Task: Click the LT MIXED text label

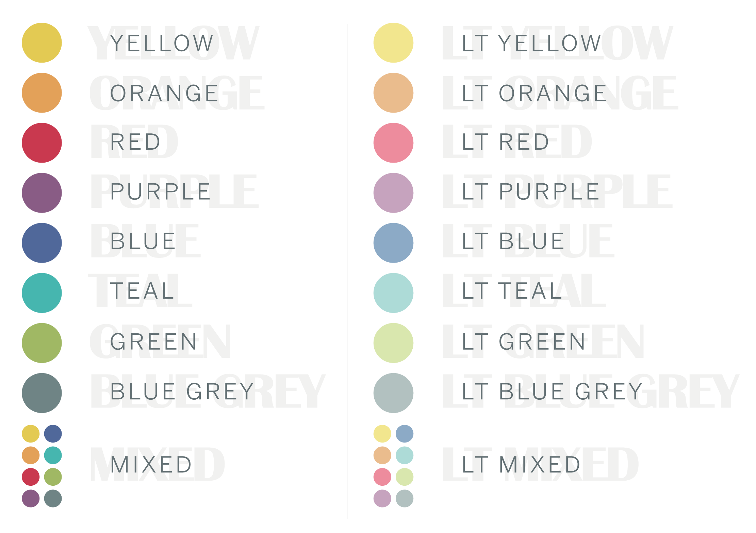Action: pos(521,465)
